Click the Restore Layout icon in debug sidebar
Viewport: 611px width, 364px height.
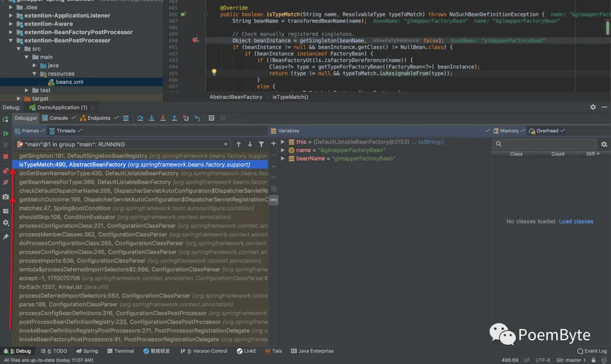6,211
